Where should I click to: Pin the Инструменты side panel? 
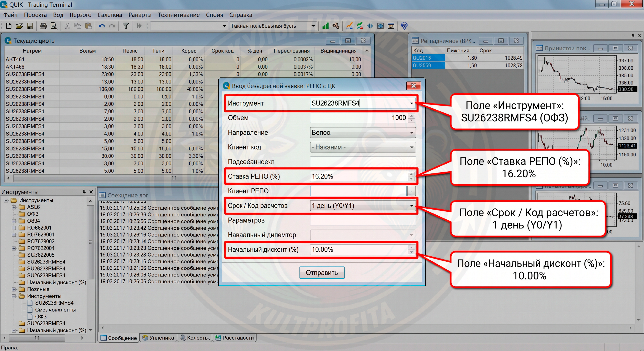(84, 192)
